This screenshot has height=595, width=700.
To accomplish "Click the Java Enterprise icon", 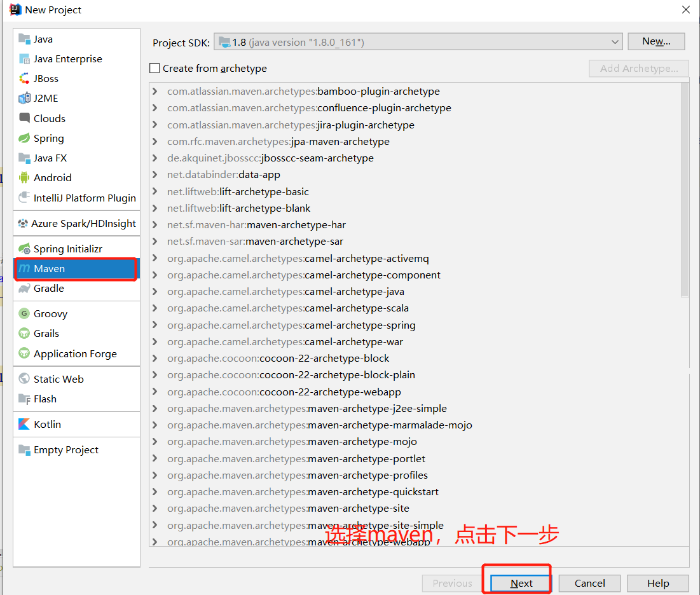I will tap(24, 58).
